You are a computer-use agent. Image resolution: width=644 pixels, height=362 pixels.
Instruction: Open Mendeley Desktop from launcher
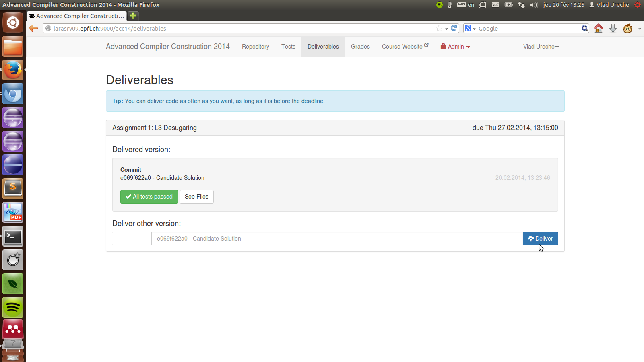coord(13,330)
